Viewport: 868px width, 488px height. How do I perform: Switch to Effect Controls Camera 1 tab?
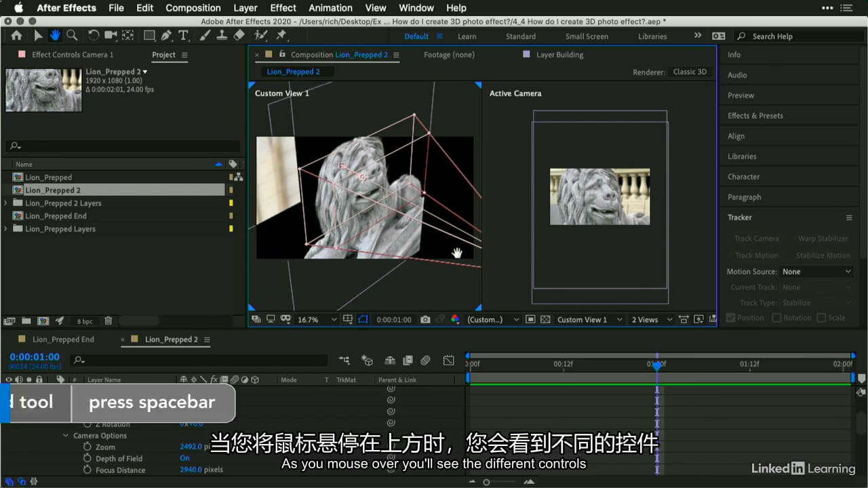pos(73,55)
